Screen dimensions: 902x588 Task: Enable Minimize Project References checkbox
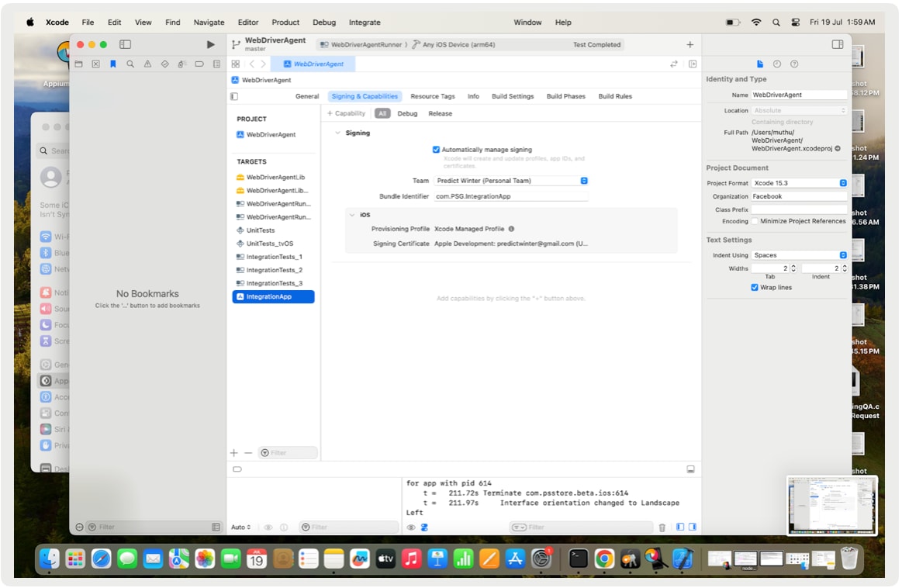coord(755,221)
